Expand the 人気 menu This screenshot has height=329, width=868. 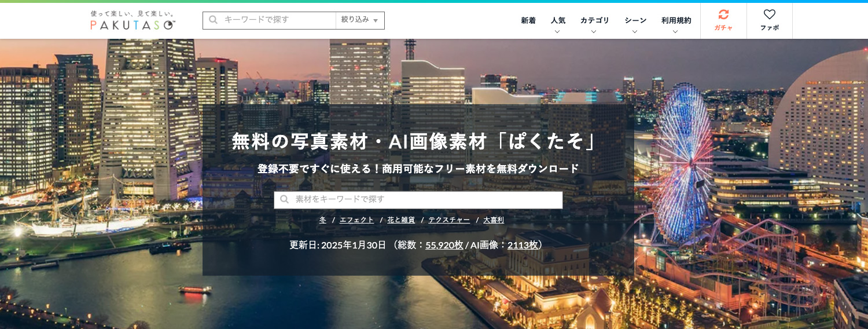tap(558, 24)
